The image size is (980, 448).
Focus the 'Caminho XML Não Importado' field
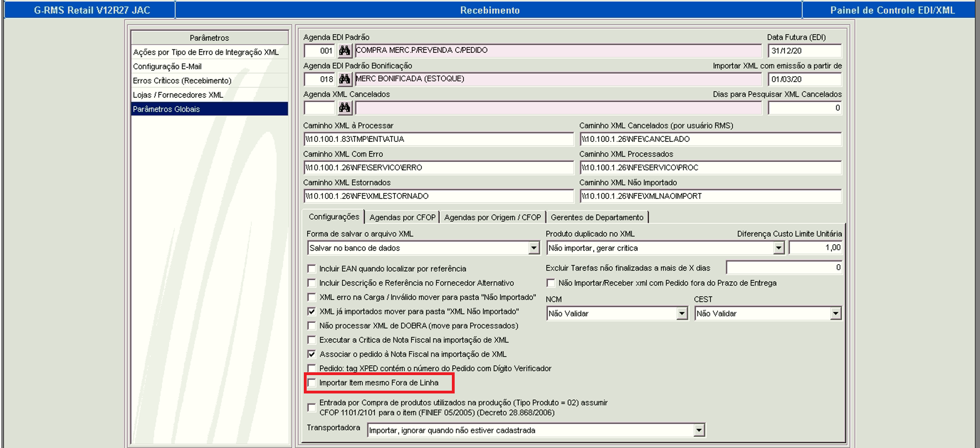pos(711,196)
